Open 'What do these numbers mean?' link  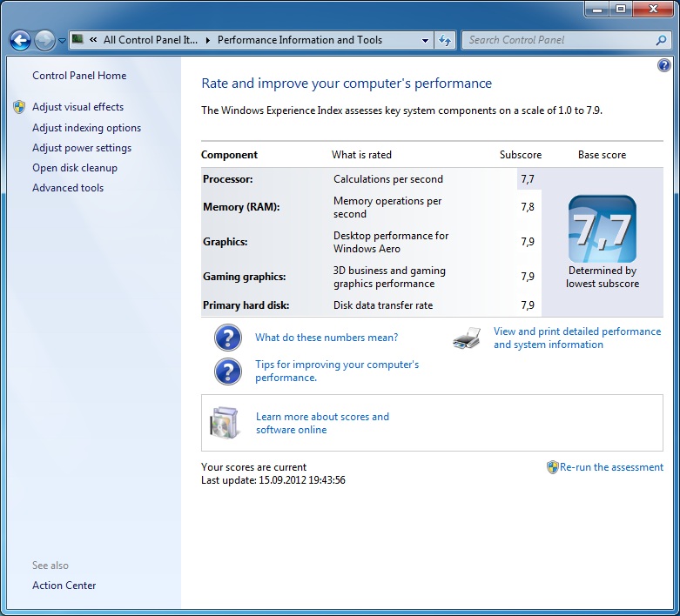tap(327, 338)
